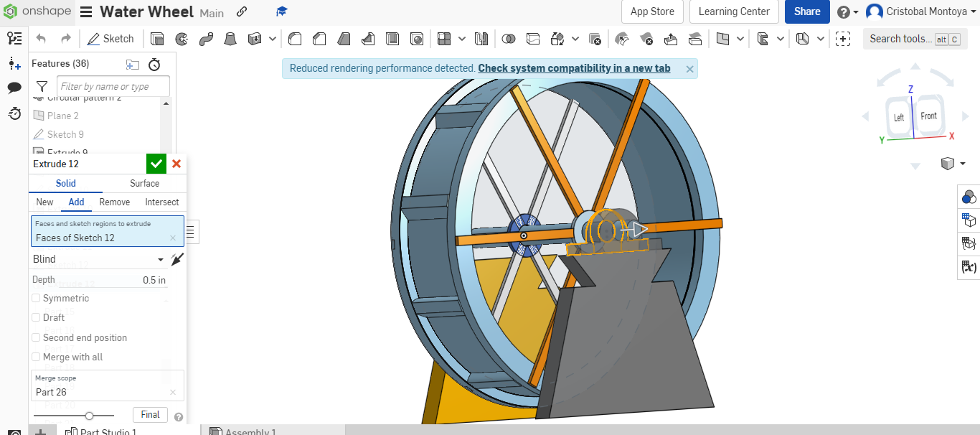980x435 pixels.
Task: Confirm Extrude 12 with green checkmark
Action: (156, 164)
